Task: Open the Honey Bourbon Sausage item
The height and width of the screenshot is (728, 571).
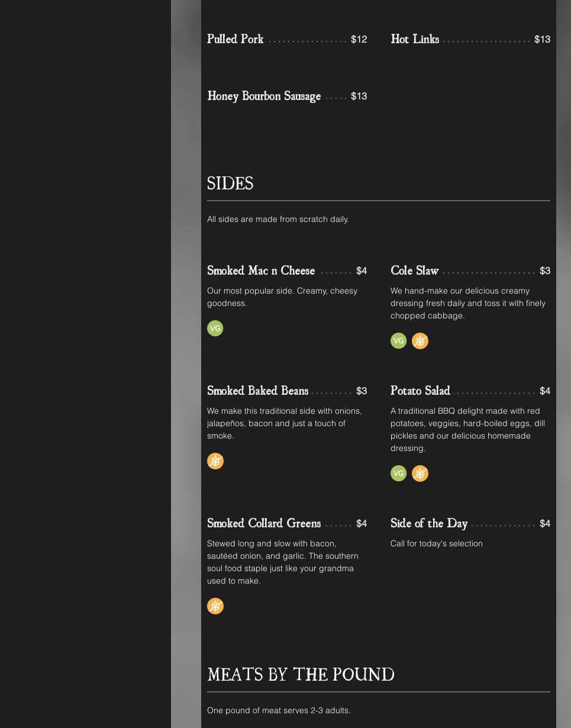Action: click(264, 96)
